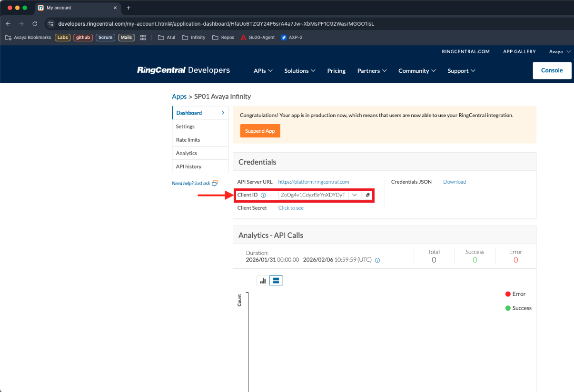Open the Scrum bookmark

106,38
